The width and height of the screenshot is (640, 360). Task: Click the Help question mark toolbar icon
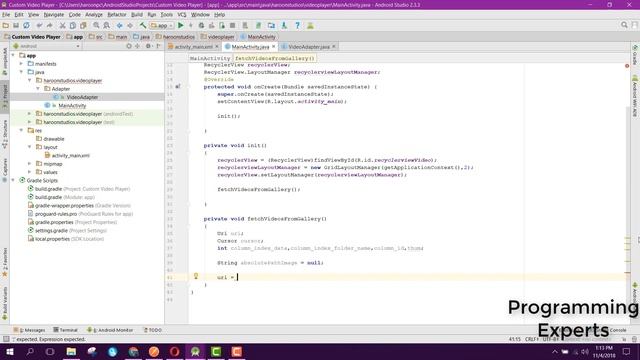pos(298,25)
